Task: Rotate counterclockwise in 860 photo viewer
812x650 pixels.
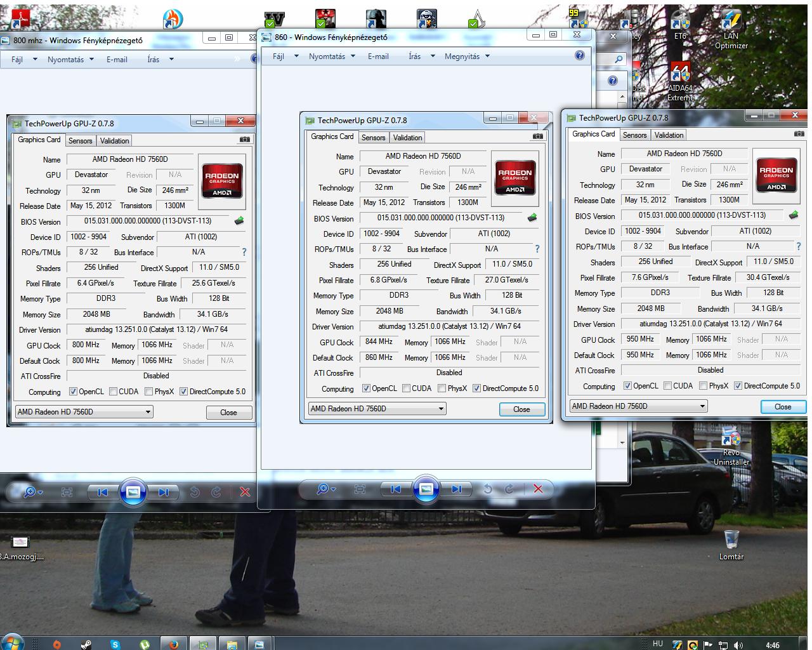Action: click(487, 489)
